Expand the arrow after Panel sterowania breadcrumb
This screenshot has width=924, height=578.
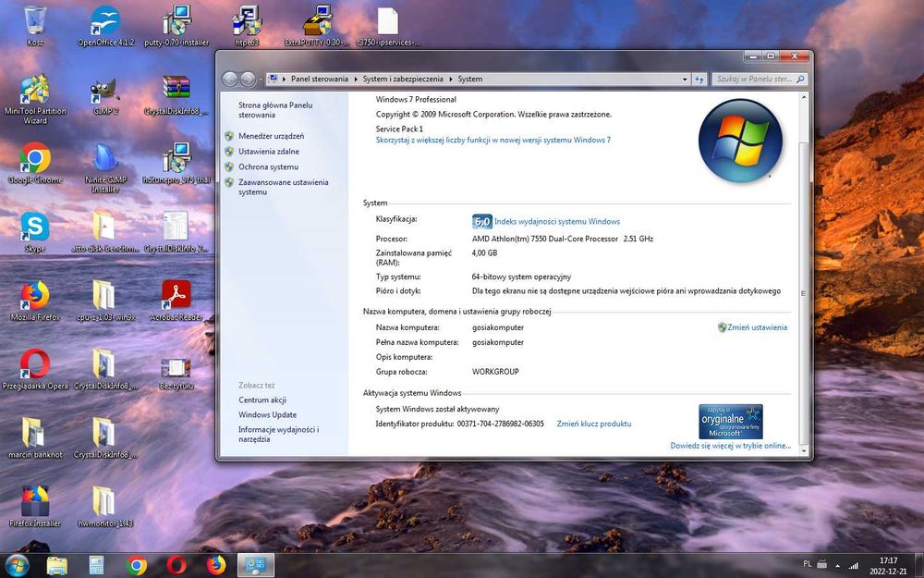(355, 80)
